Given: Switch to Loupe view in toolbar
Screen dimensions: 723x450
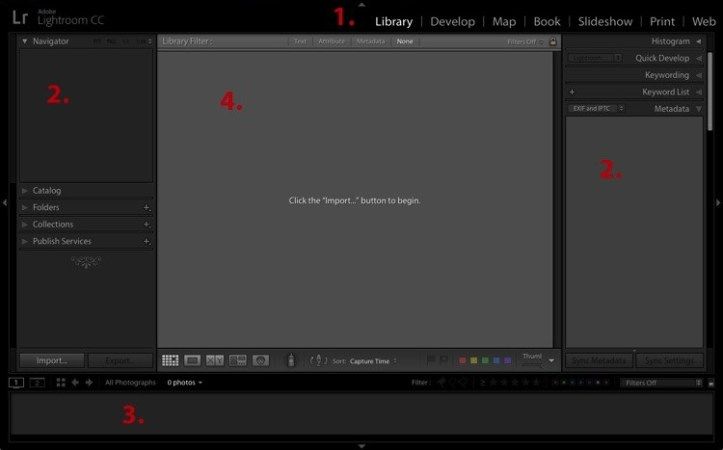Looking at the screenshot, I should coord(192,361).
